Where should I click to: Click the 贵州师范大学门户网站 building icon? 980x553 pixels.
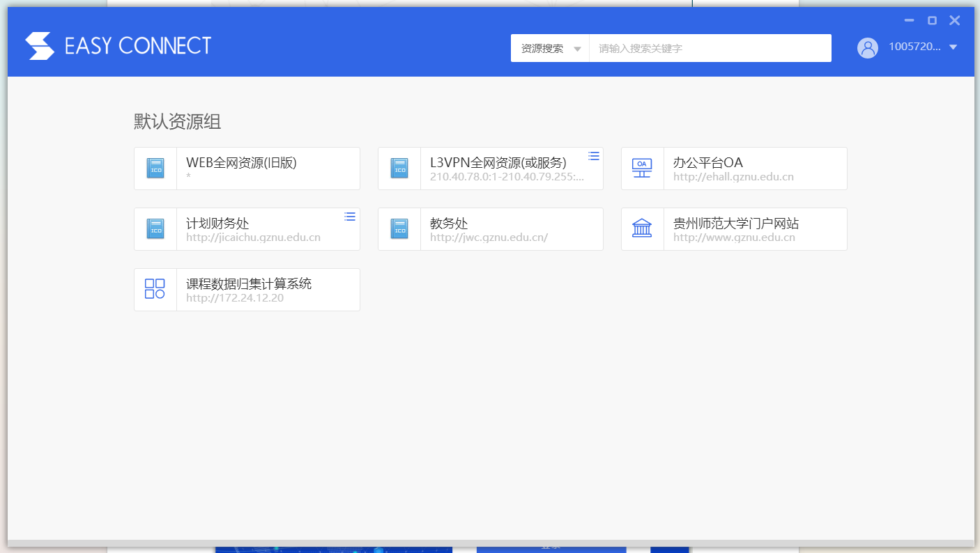coord(642,228)
